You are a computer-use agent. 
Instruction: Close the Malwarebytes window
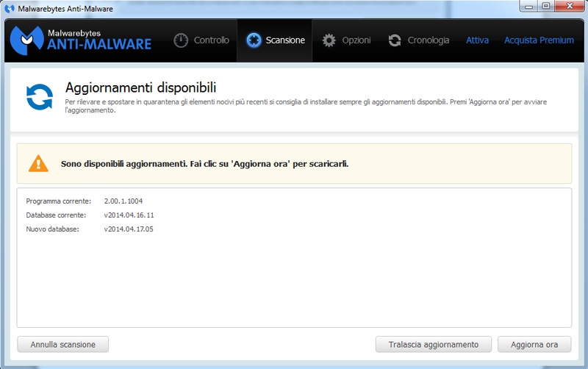tap(570, 6)
